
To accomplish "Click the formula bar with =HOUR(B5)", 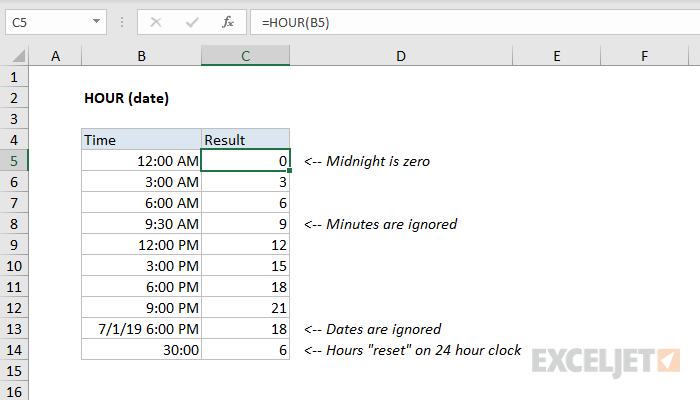I will pyautogui.click(x=475, y=22).
